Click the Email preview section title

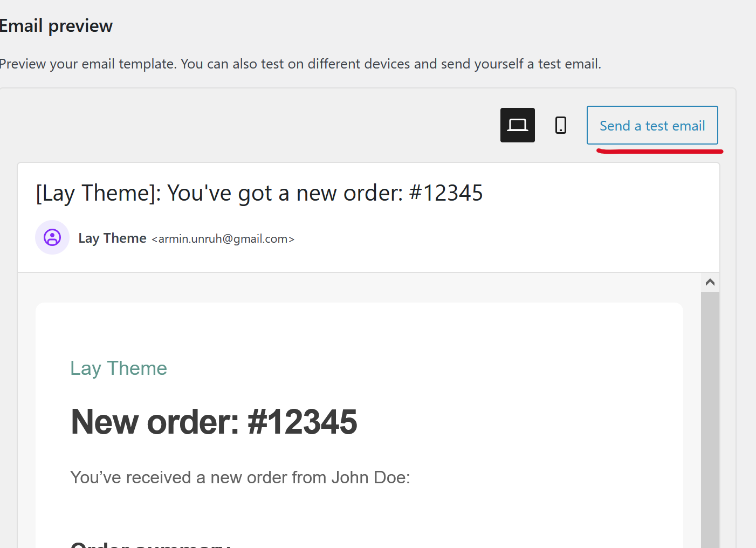coord(56,26)
